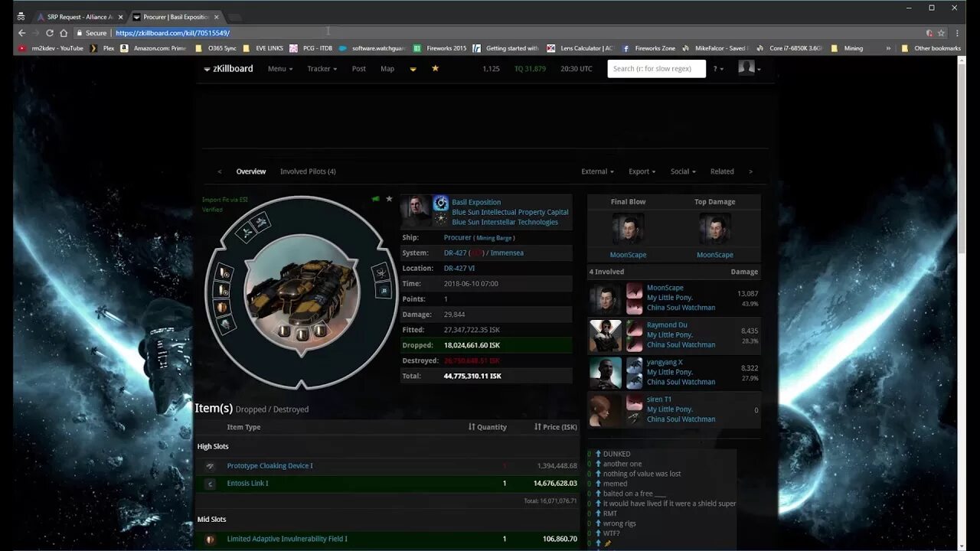Click Blue Sun corporation logo icon
This screenshot has height=551, width=980.
pyautogui.click(x=440, y=203)
